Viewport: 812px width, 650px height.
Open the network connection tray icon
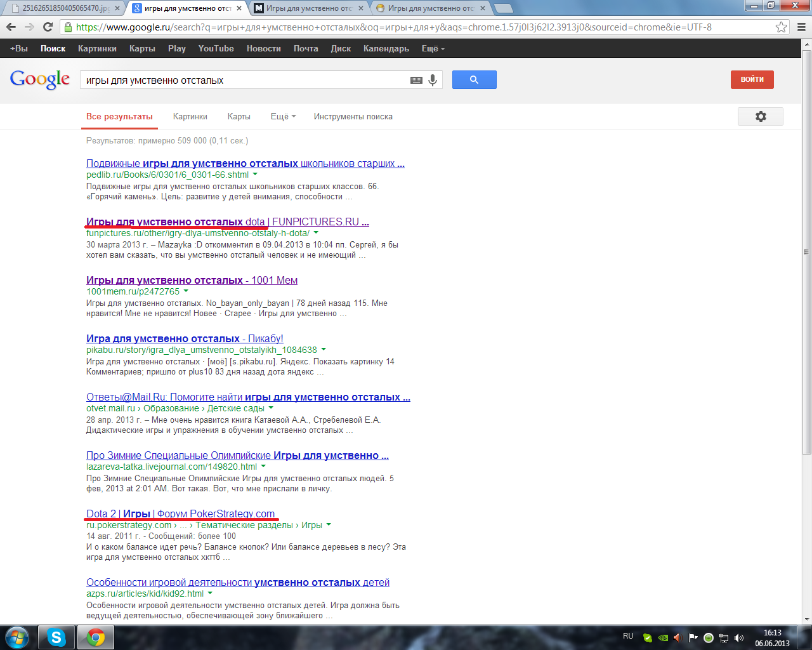(x=724, y=638)
